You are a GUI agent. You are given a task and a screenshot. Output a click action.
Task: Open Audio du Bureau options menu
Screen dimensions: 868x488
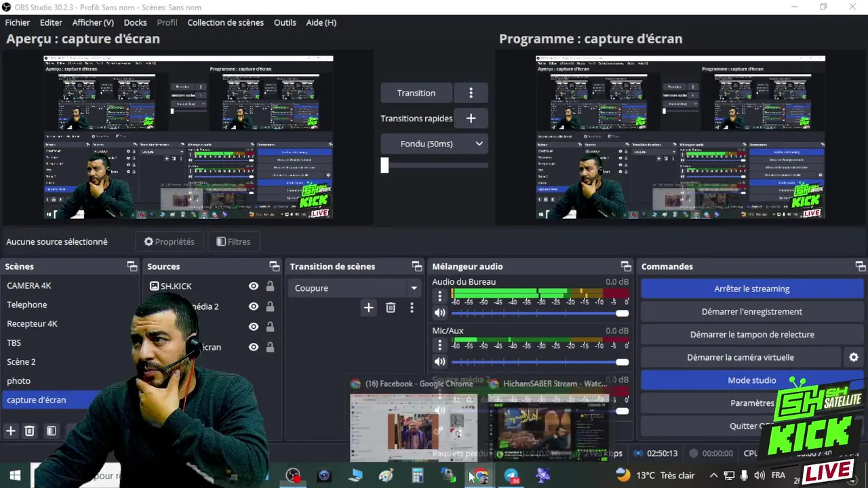[439, 296]
